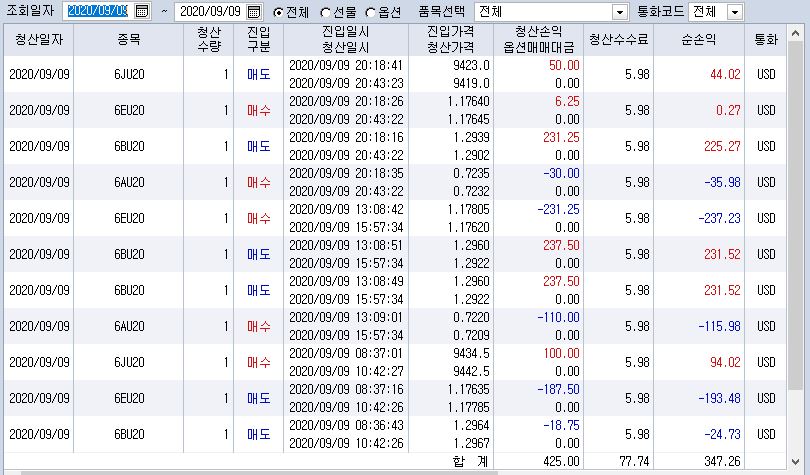Click total fees 77.74
The image size is (810, 475).
[x=634, y=461]
